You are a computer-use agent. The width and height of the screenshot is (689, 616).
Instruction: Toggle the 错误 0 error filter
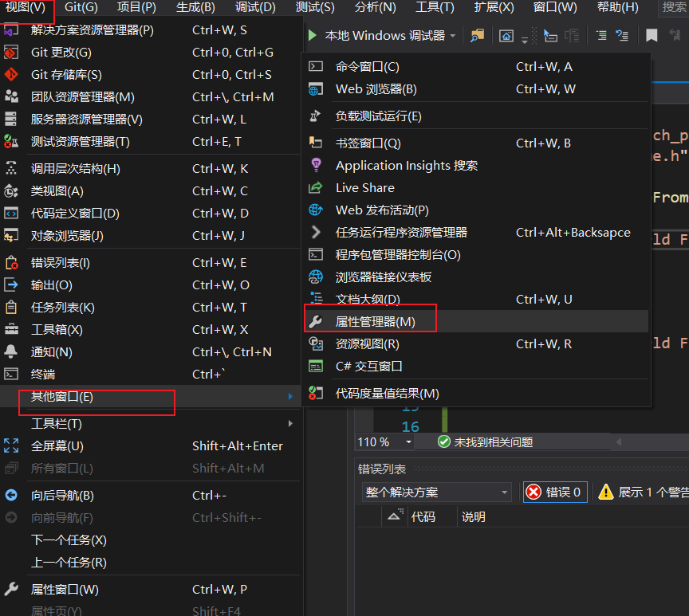coord(555,492)
